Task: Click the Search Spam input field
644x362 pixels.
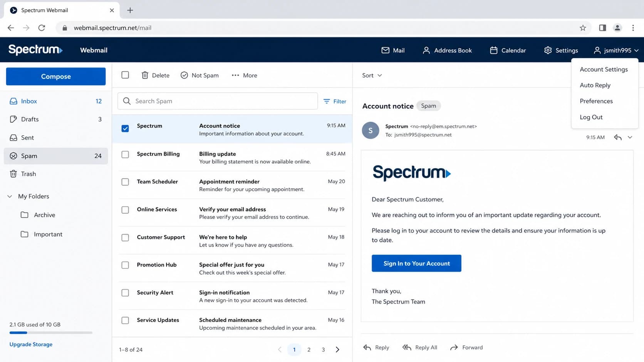Action: tap(218, 101)
